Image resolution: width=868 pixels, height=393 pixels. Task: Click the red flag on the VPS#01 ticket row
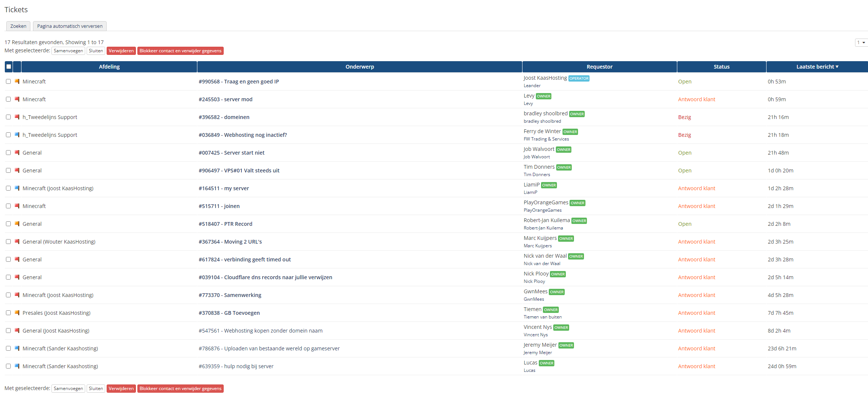(x=17, y=170)
